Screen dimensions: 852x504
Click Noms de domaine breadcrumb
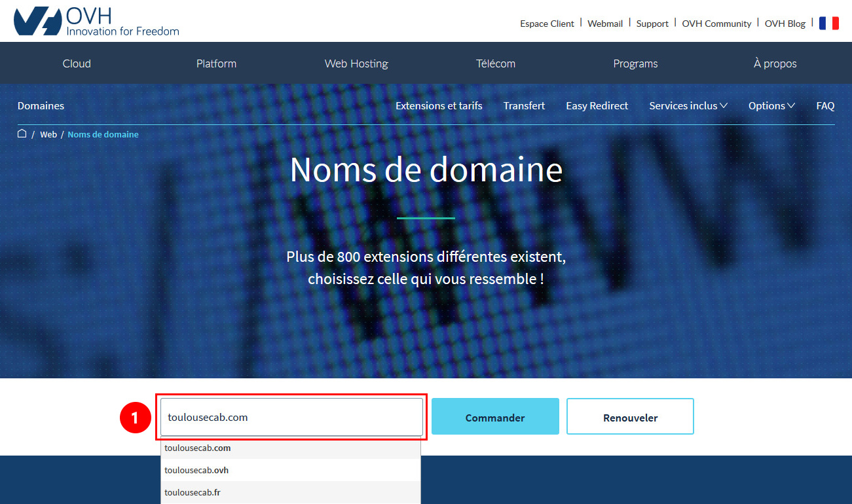(x=103, y=134)
